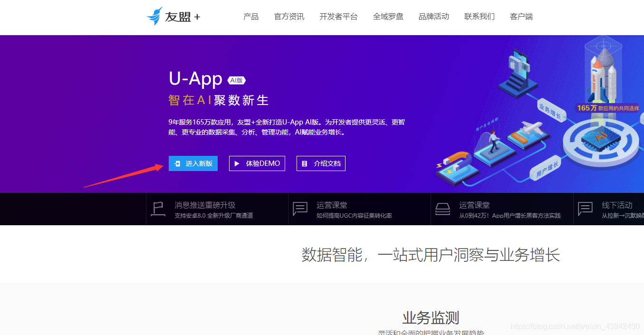
Task: Click the 165万 款应用的共同选择 label
Action: [608, 108]
